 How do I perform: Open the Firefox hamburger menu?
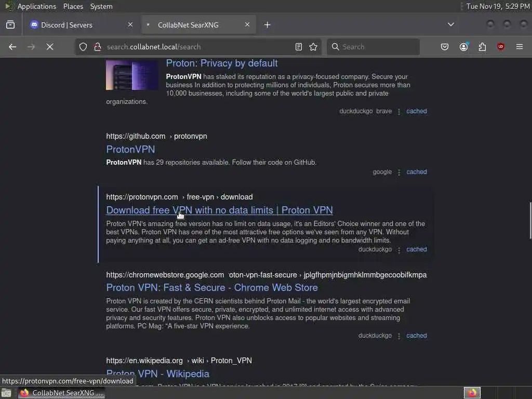[x=520, y=47]
